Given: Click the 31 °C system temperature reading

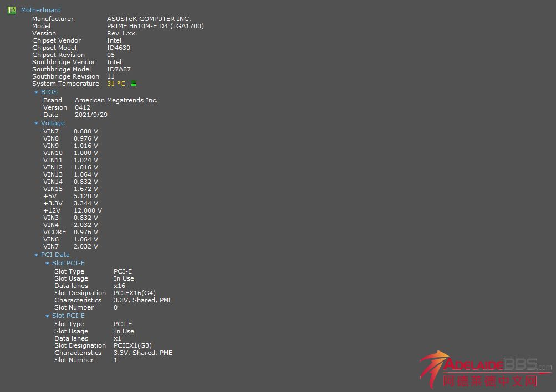Looking at the screenshot, I should tap(116, 84).
